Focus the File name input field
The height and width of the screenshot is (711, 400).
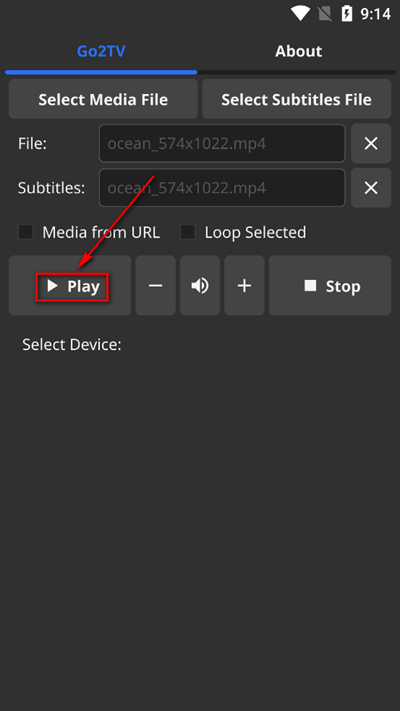pos(222,143)
